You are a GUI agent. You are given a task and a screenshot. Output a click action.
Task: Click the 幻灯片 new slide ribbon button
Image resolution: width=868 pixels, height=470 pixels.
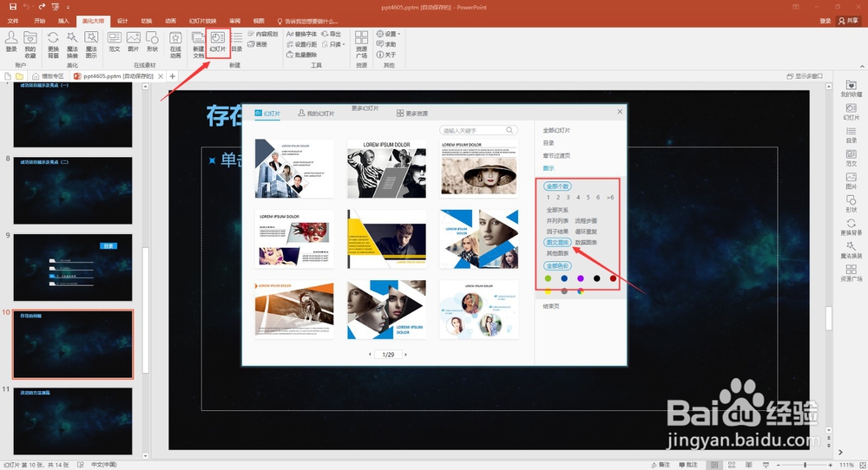click(218, 42)
